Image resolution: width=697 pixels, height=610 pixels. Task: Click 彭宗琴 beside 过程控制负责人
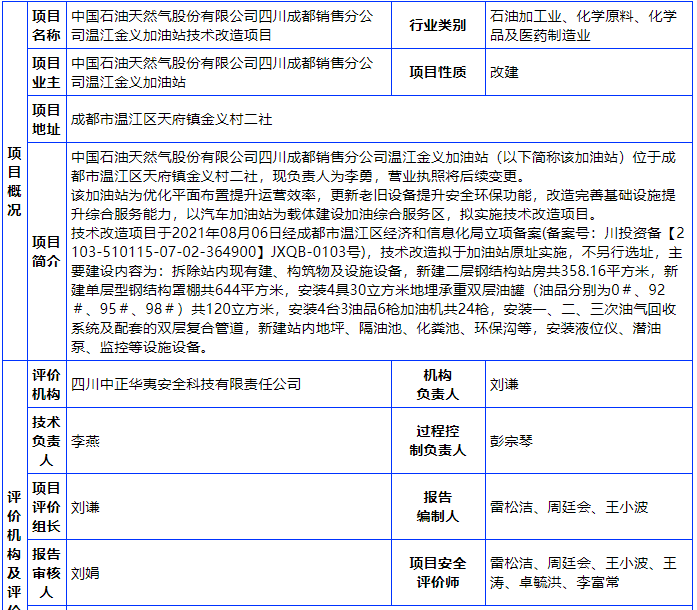click(x=512, y=439)
